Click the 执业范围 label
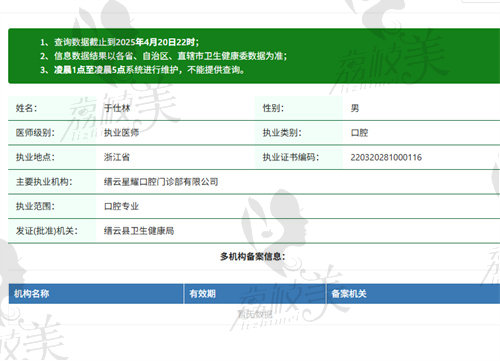Image resolution: width=500 pixels, height=361 pixels. click(35, 206)
